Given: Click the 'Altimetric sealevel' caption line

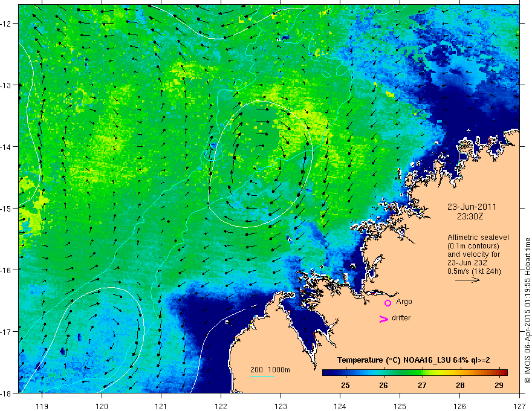Looking at the screenshot, I should coord(478,238).
